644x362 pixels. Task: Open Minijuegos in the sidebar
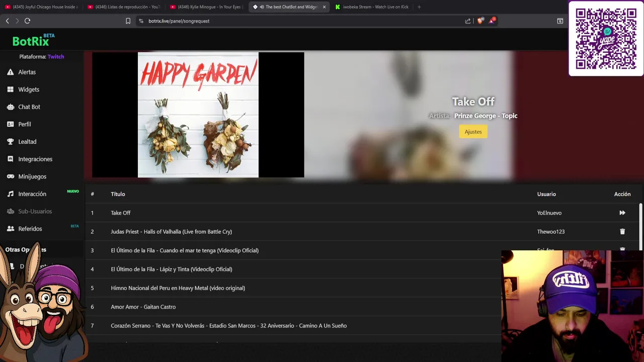32,176
